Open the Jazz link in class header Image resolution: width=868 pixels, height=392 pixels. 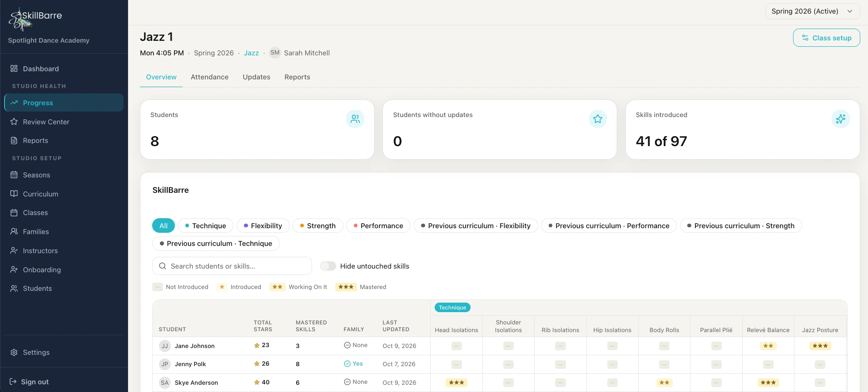[251, 53]
